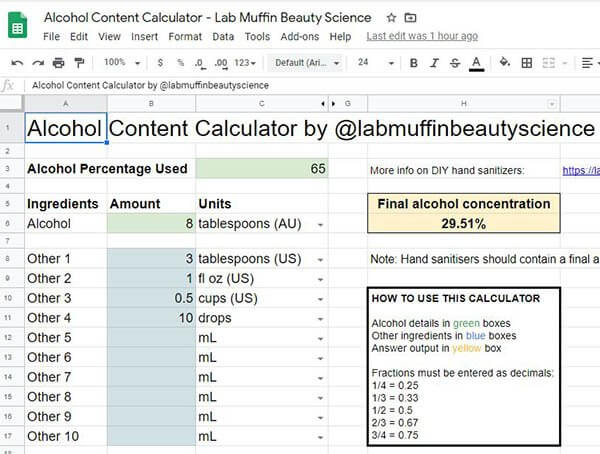Open the text color picker
Viewport: 600px width, 454px height.
click(476, 64)
